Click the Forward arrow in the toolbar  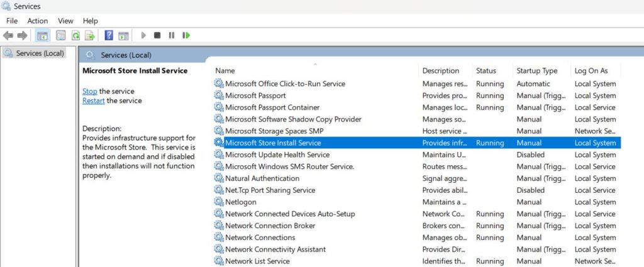[23, 35]
